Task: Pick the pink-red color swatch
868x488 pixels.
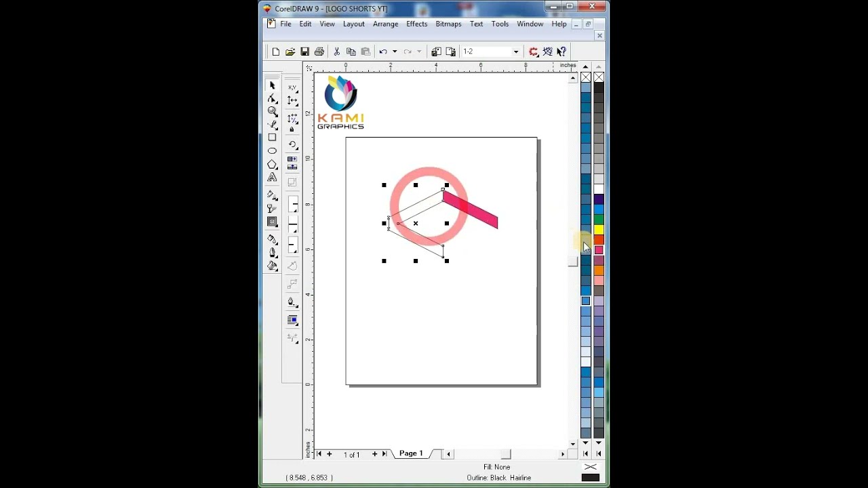Action: (599, 250)
